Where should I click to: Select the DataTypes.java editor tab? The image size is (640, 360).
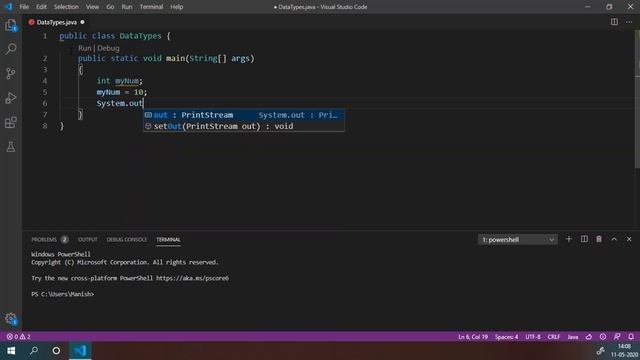click(x=57, y=22)
